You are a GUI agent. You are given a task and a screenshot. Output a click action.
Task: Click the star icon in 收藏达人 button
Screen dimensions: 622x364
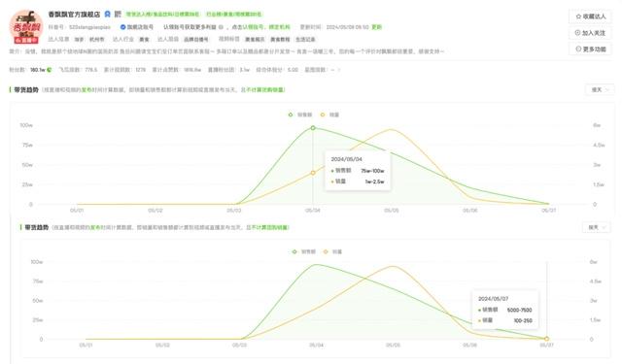[x=578, y=17]
